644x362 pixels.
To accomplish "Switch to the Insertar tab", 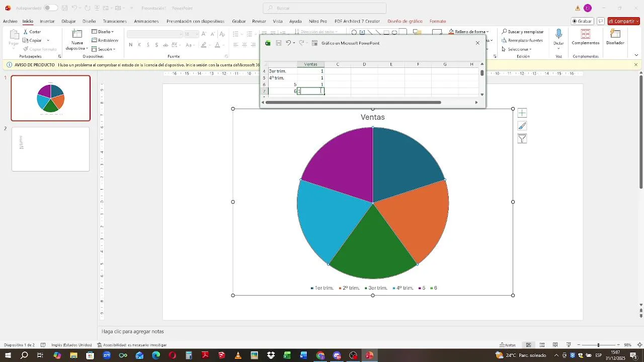I will point(47,21).
